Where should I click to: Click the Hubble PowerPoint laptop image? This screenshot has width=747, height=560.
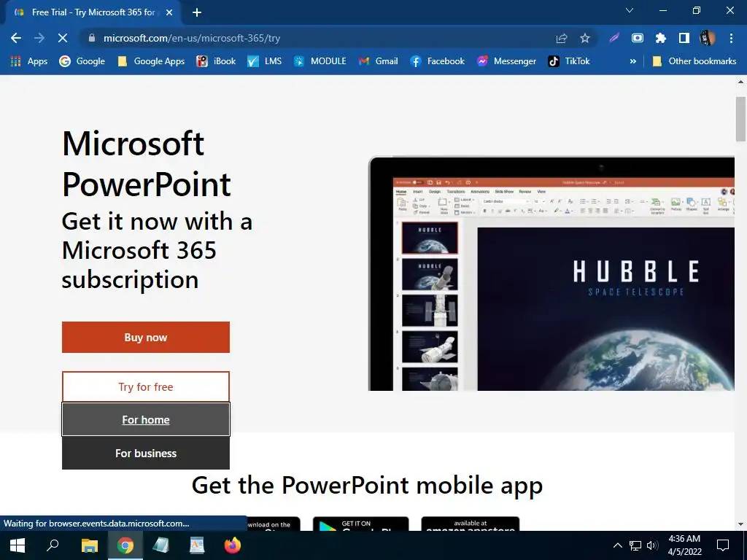(551, 273)
